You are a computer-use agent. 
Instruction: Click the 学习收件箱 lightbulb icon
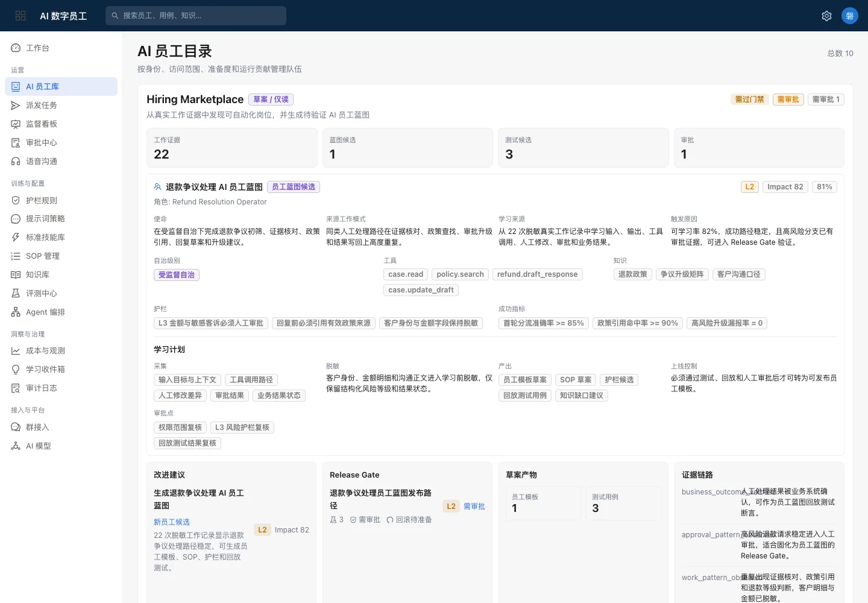pyautogui.click(x=16, y=369)
